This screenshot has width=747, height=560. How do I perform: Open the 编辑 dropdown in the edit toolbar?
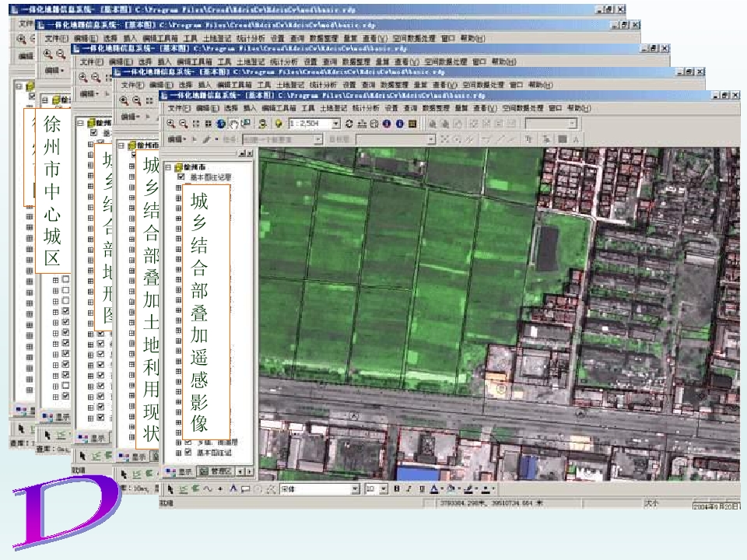177,139
